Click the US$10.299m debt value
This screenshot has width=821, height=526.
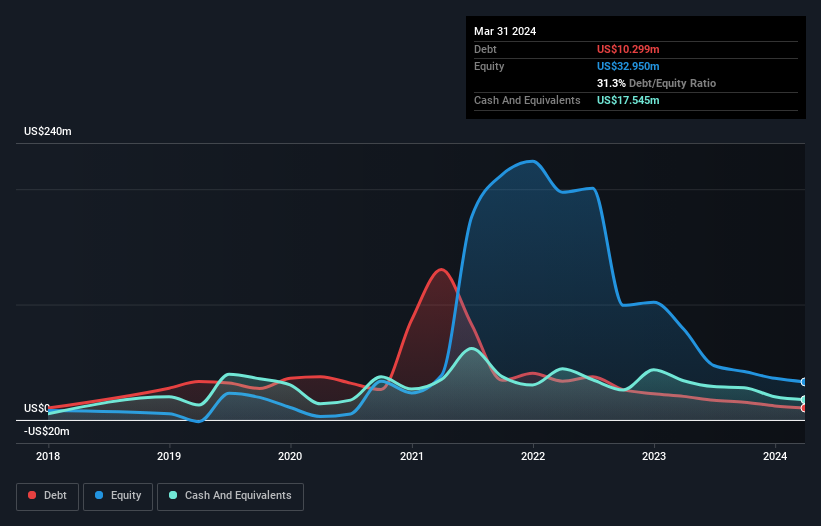[628, 49]
